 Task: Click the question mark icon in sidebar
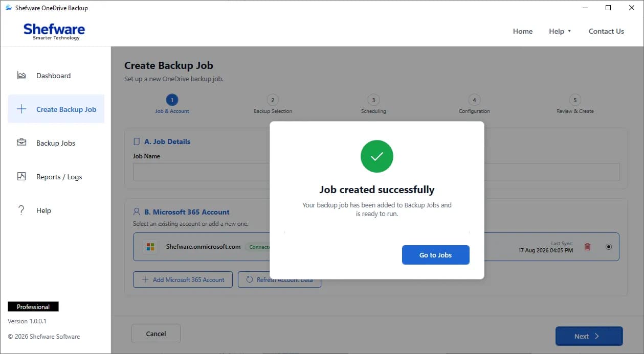point(21,210)
